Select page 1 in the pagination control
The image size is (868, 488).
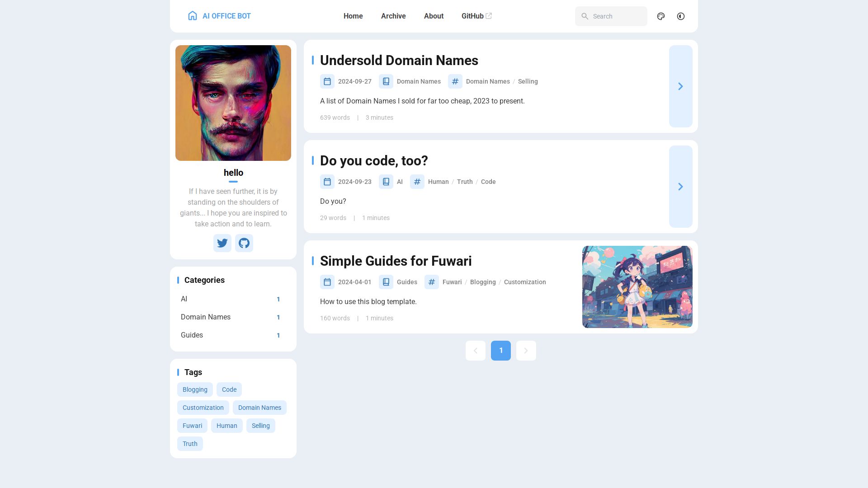click(500, 351)
